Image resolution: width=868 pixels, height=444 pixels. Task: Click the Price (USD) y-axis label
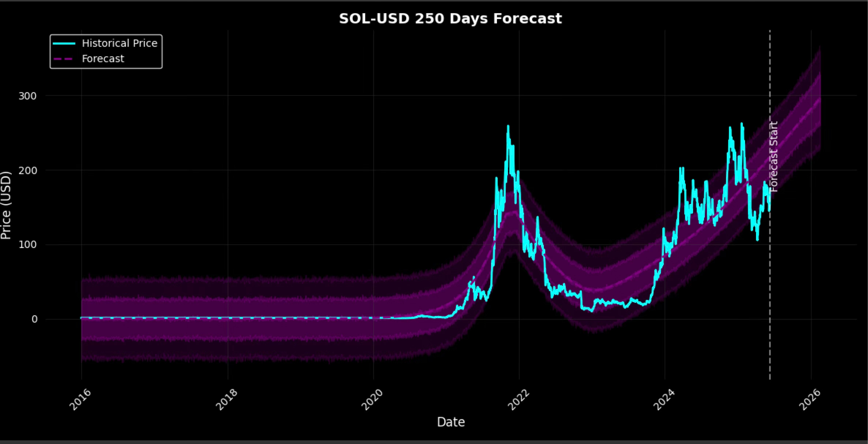[6, 206]
